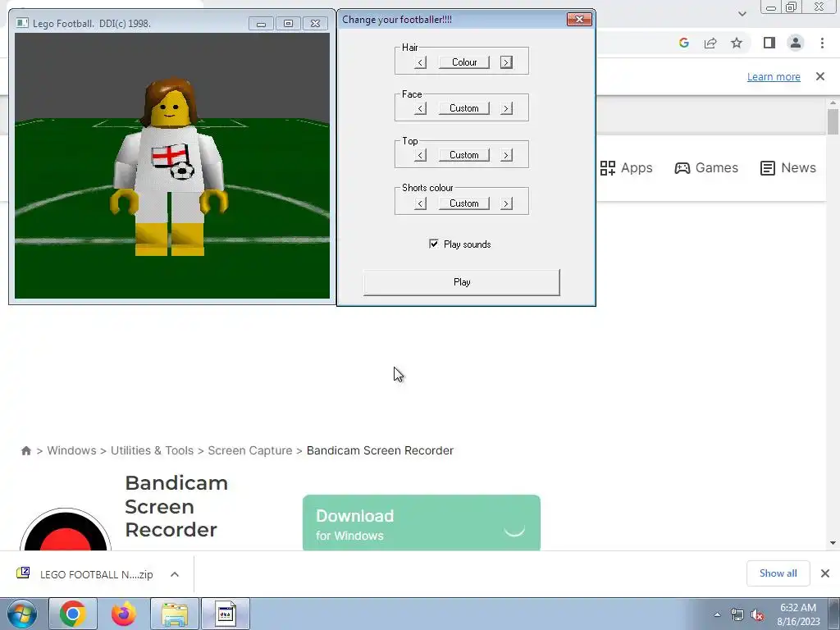
Task: Open the Windows Start menu
Action: point(22,614)
